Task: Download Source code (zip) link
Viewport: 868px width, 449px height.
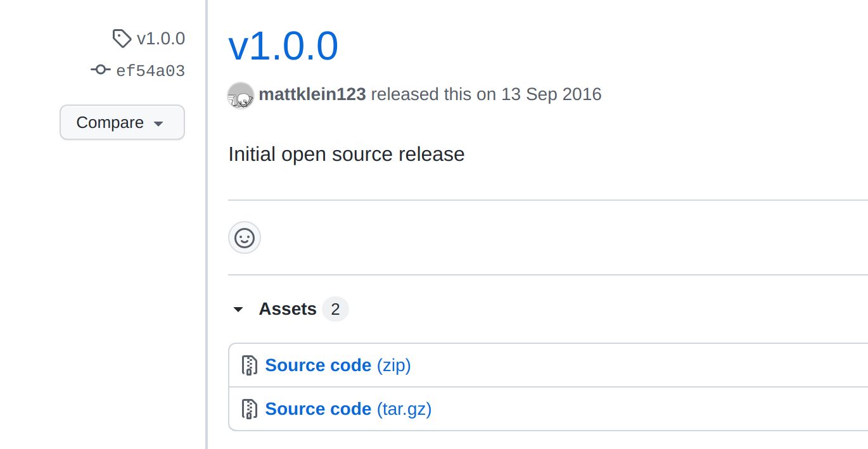Action: click(x=338, y=365)
